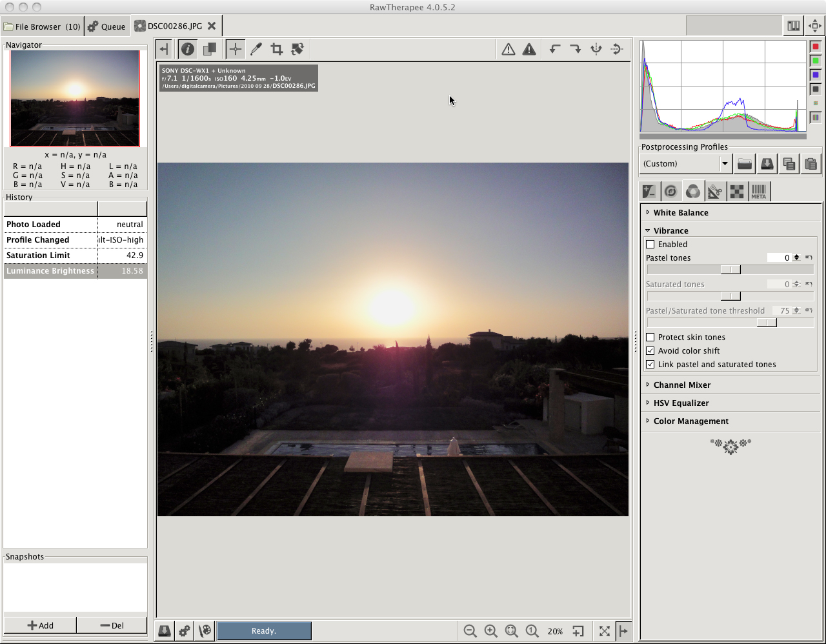Image resolution: width=826 pixels, height=644 pixels.
Task: Zoom out of the preview
Action: (x=470, y=631)
